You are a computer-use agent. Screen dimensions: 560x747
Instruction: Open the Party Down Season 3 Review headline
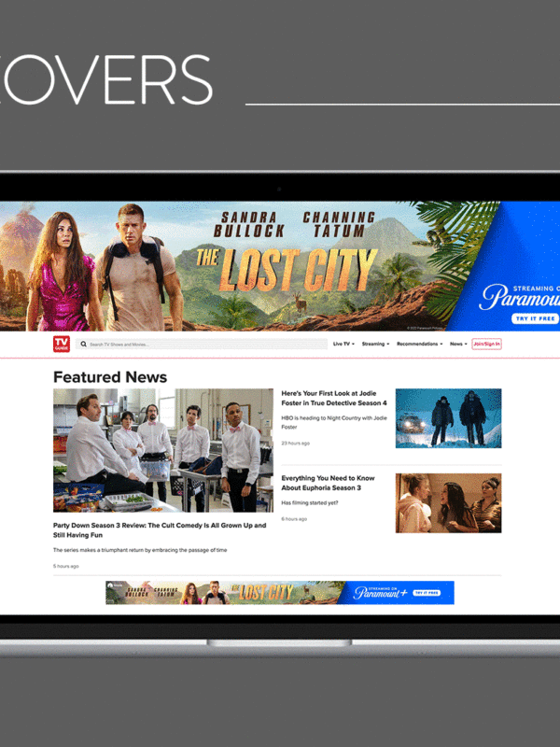coord(160,529)
